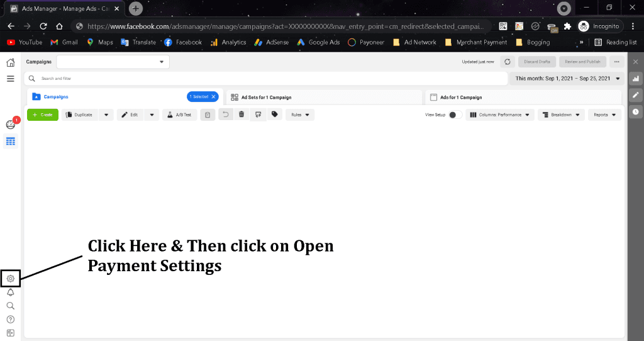Open the Reading list

616,42
